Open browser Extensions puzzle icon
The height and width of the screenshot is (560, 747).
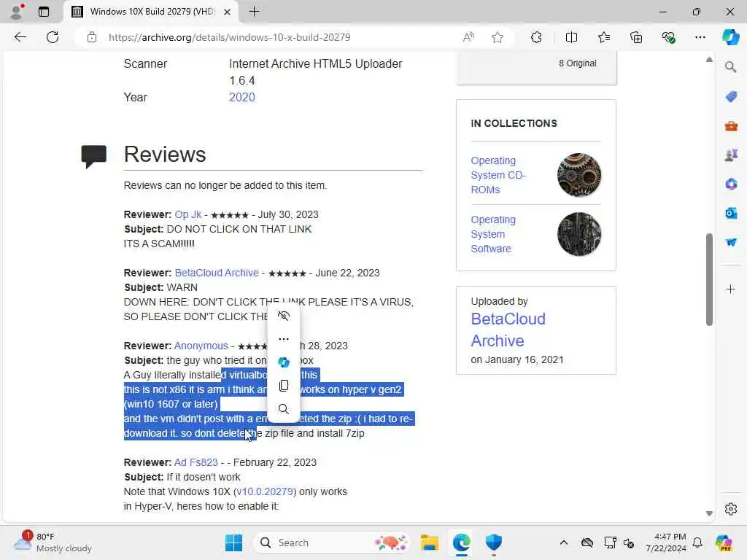point(536,37)
